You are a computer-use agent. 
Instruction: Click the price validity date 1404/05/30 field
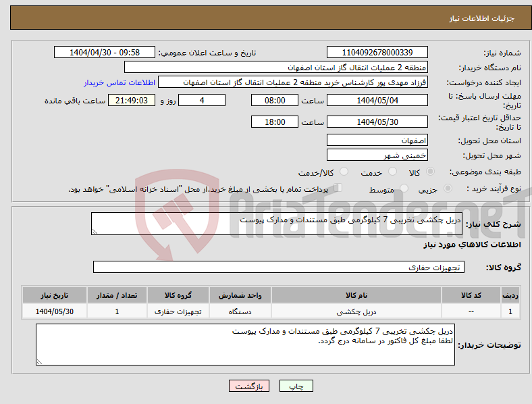377,122
